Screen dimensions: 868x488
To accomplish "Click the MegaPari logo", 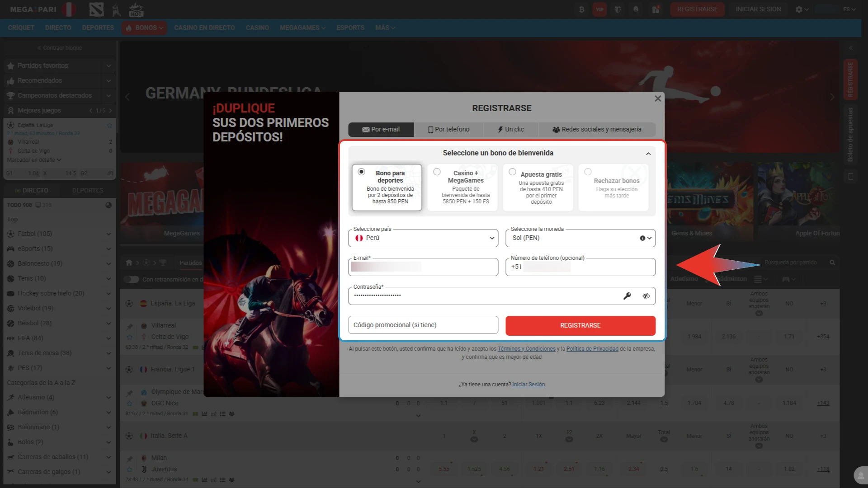I will coord(33,9).
